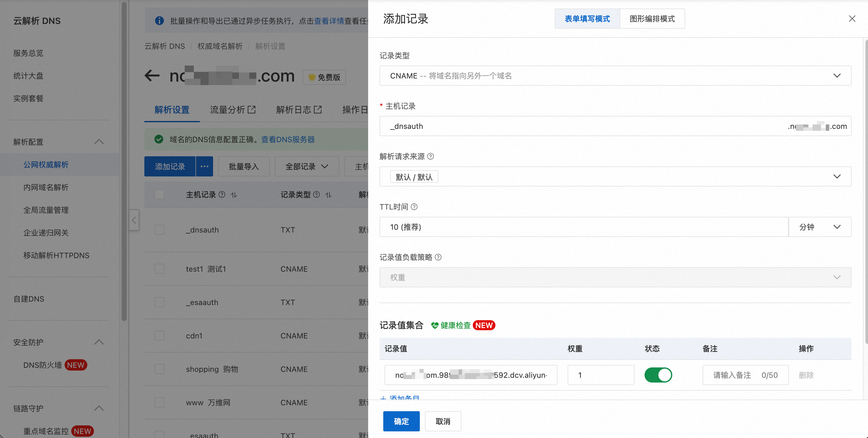This screenshot has height=438, width=868.
Task: Open the 记录类型 CNAME dropdown
Action: [615, 76]
